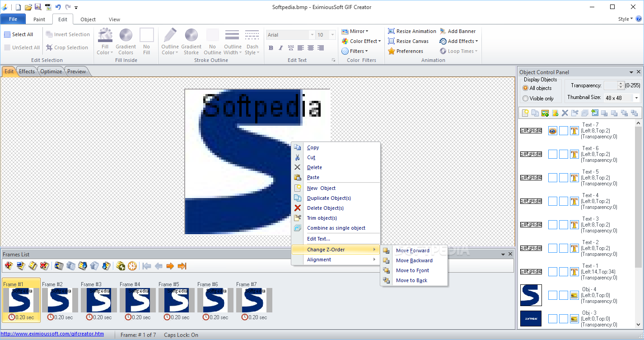Switch to the Preview tab
644x340 pixels.
coord(77,71)
